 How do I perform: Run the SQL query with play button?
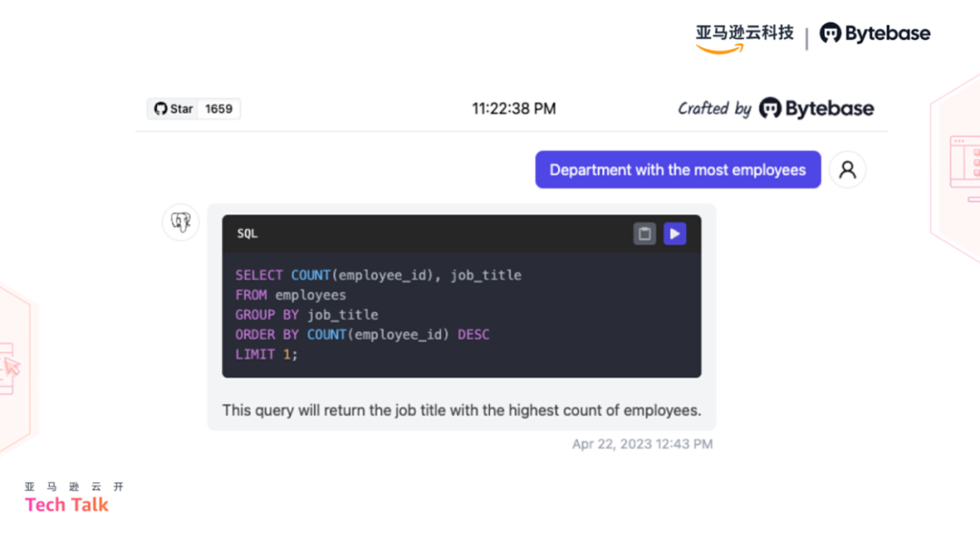[x=675, y=234]
